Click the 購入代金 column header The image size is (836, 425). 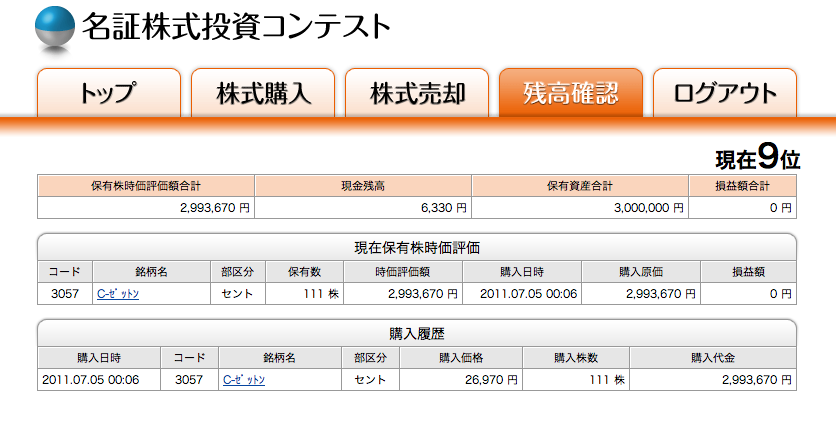[713, 358]
